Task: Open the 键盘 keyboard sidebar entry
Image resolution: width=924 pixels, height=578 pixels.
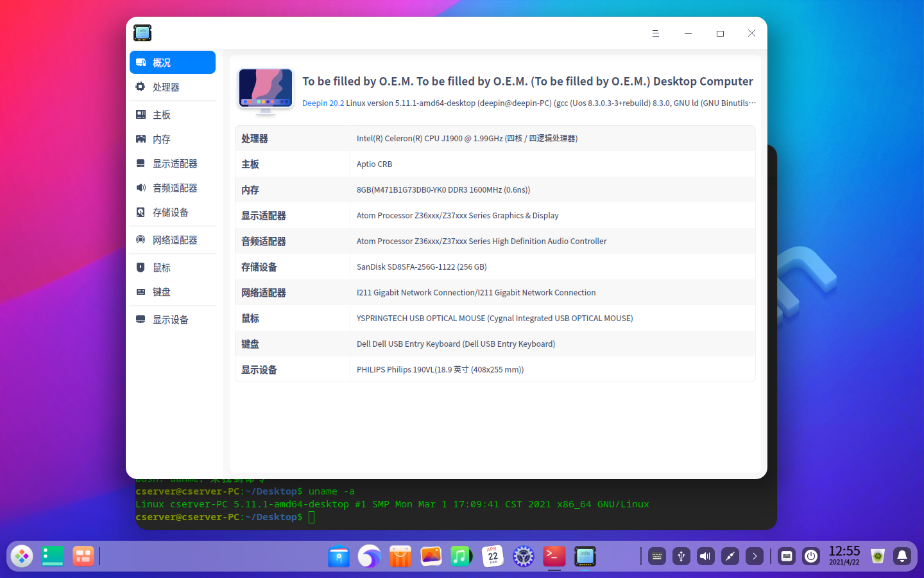Action: [x=173, y=292]
